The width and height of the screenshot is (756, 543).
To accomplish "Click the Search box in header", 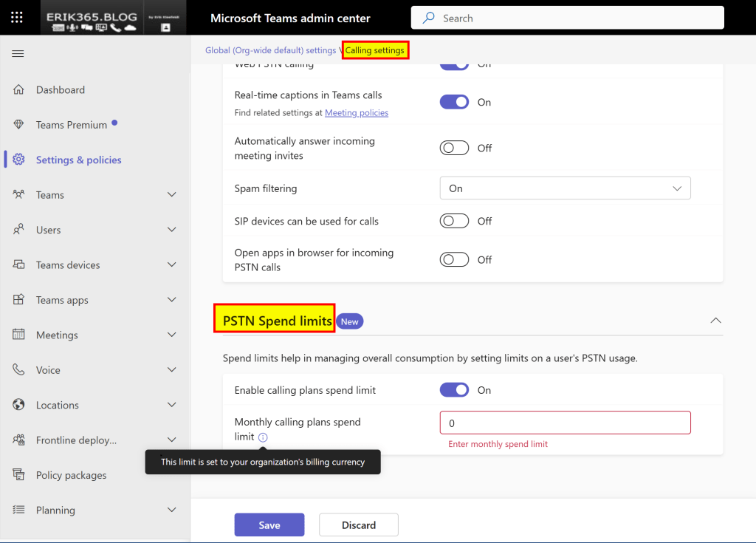I will 567,18.
